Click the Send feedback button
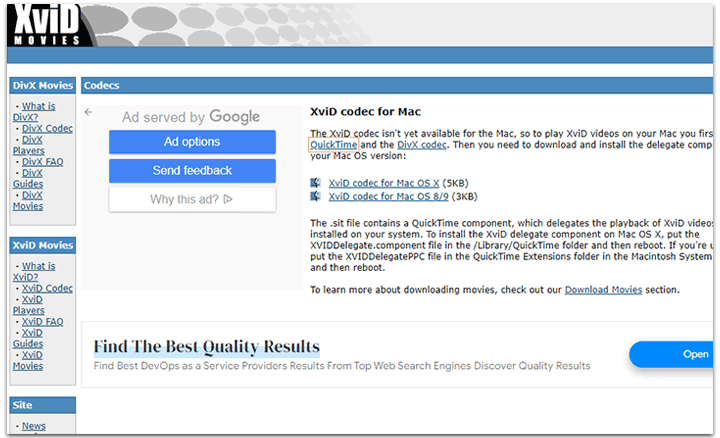This screenshot has width=720, height=438. click(192, 171)
